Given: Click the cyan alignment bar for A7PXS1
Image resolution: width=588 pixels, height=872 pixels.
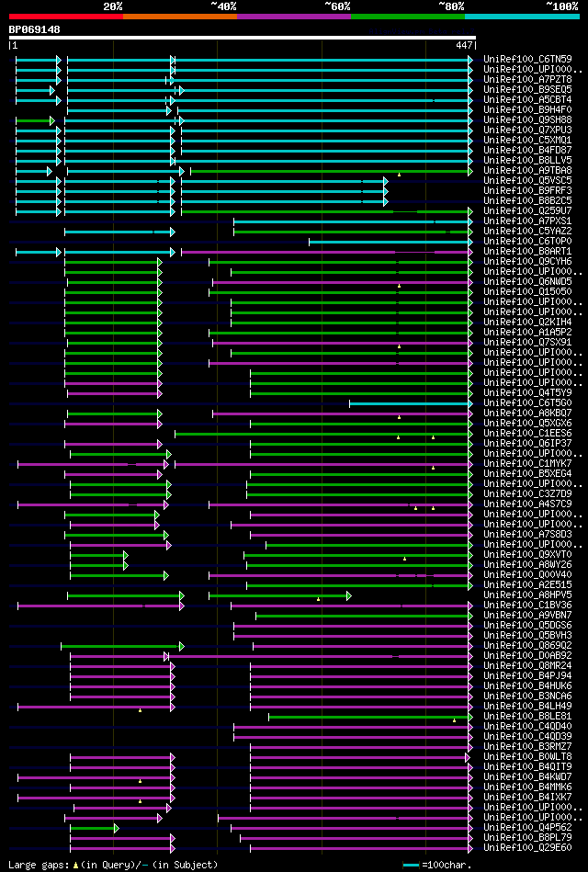Looking at the screenshot, I should pyautogui.click(x=352, y=221).
